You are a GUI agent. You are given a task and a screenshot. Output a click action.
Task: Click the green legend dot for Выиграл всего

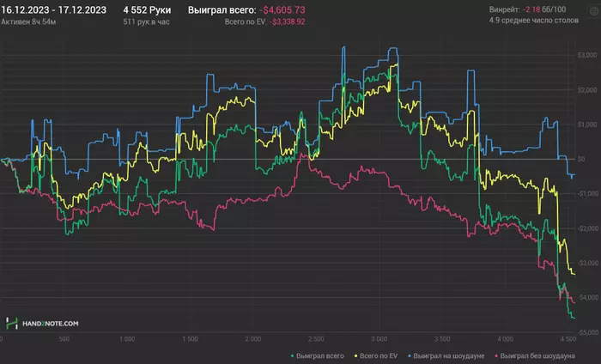(293, 356)
